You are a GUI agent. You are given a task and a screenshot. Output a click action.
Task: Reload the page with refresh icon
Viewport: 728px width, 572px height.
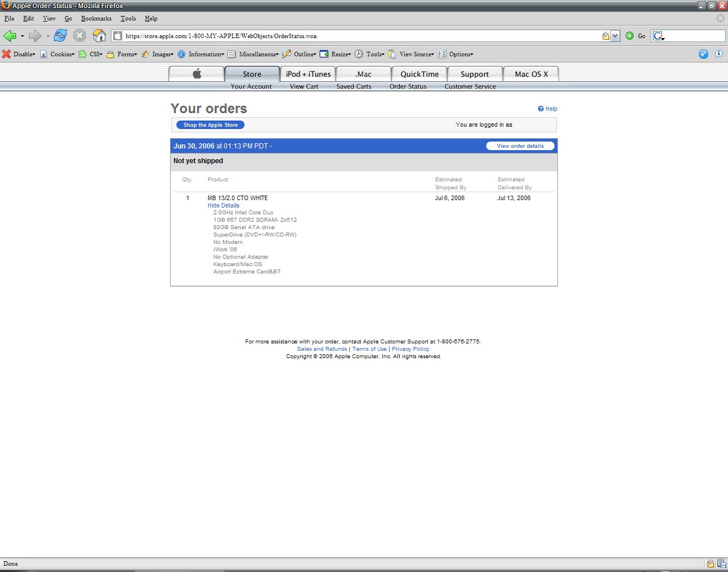[x=60, y=36]
